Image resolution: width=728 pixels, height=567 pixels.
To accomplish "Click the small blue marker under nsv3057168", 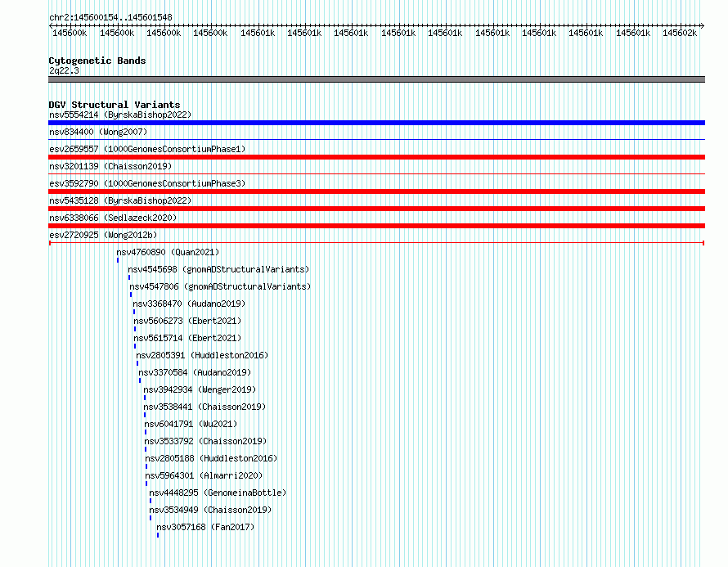I will (158, 535).
